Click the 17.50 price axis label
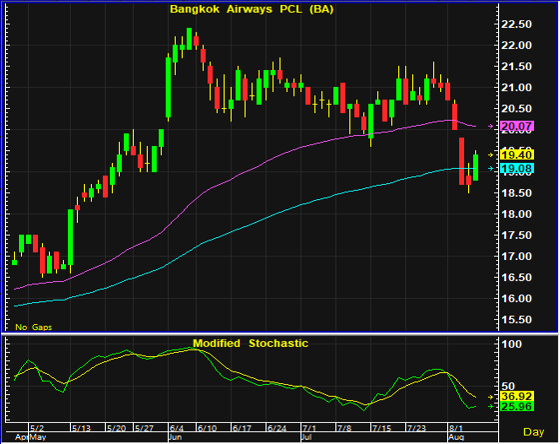The height and width of the screenshot is (444, 560). pyautogui.click(x=516, y=235)
